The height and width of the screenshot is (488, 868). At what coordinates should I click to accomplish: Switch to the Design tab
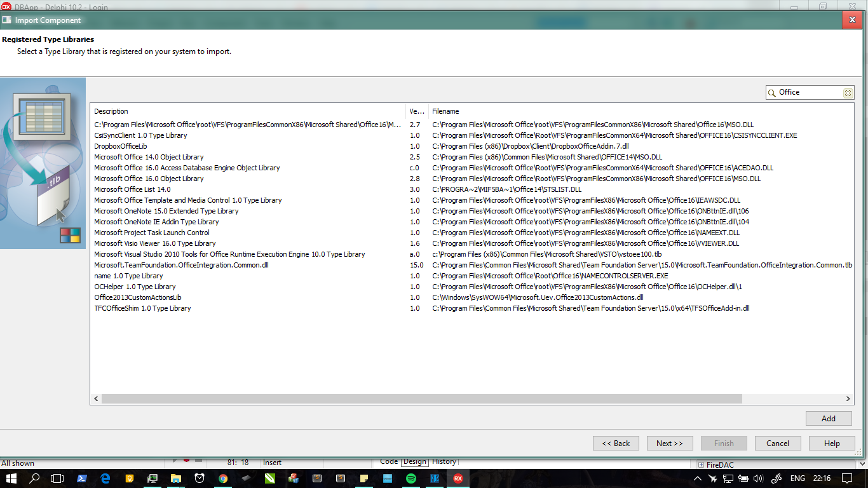pyautogui.click(x=415, y=462)
